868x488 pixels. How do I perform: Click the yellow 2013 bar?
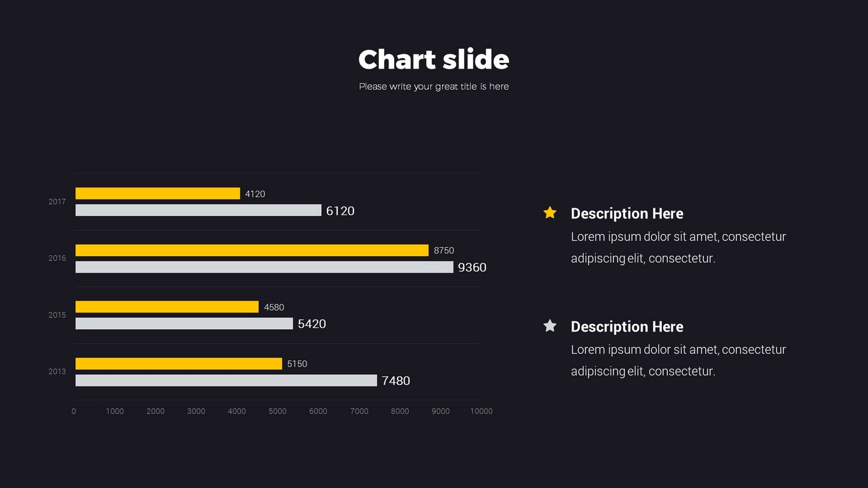[x=179, y=363]
